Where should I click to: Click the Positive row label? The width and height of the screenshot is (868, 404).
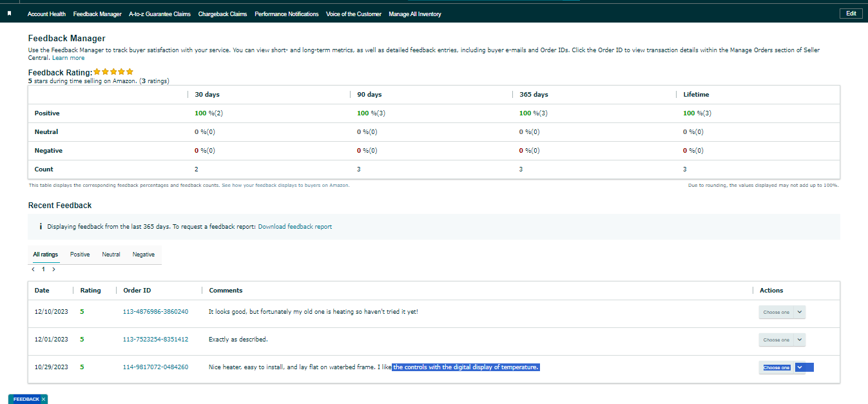(x=47, y=113)
